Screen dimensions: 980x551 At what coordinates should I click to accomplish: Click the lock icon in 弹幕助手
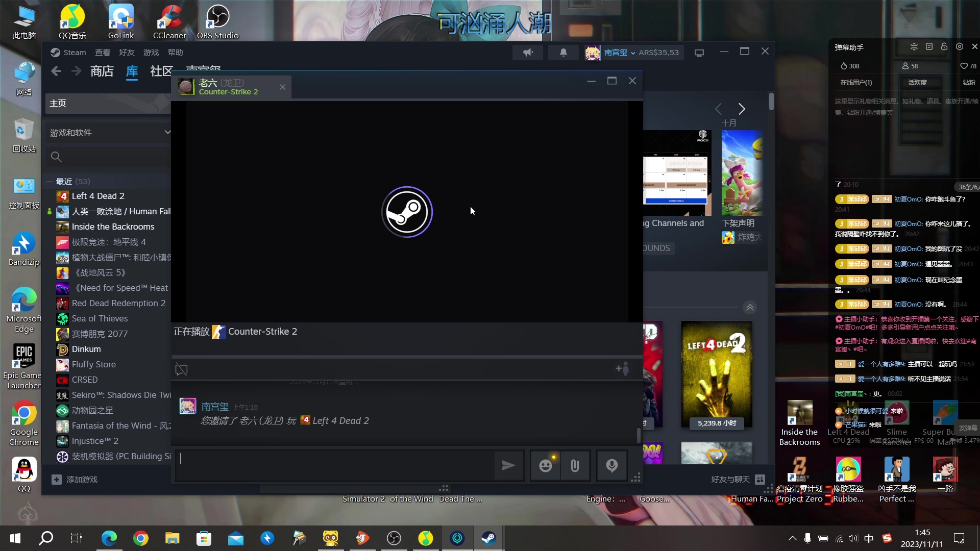944,46
